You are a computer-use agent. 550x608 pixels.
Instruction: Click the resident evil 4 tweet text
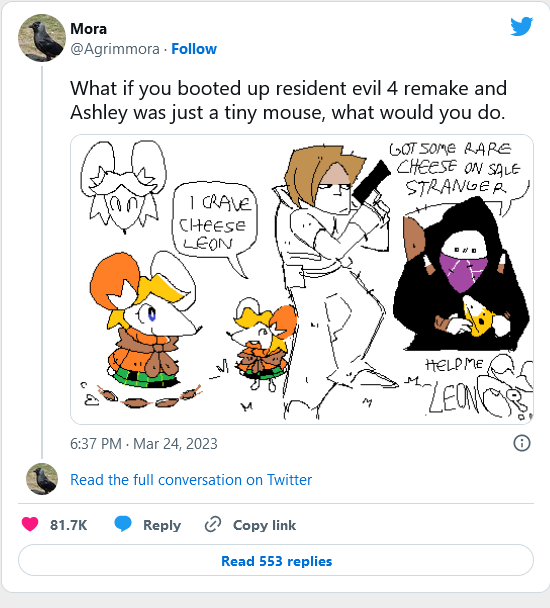click(288, 100)
